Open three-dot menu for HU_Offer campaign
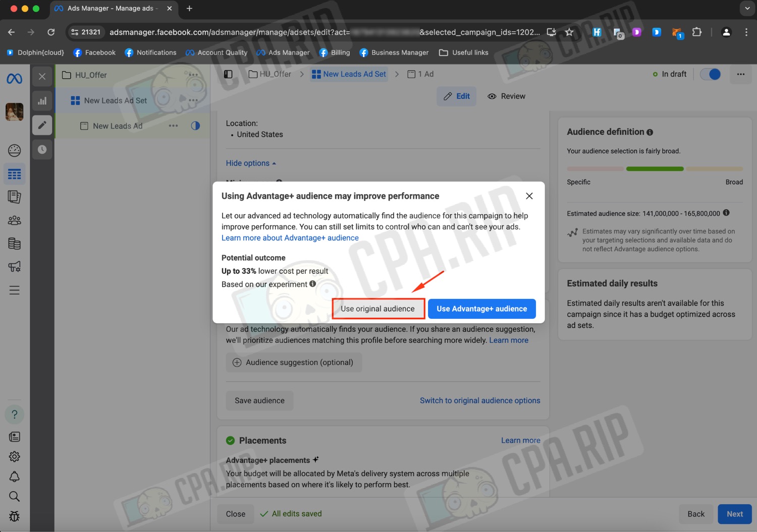This screenshot has height=532, width=757. point(193,75)
